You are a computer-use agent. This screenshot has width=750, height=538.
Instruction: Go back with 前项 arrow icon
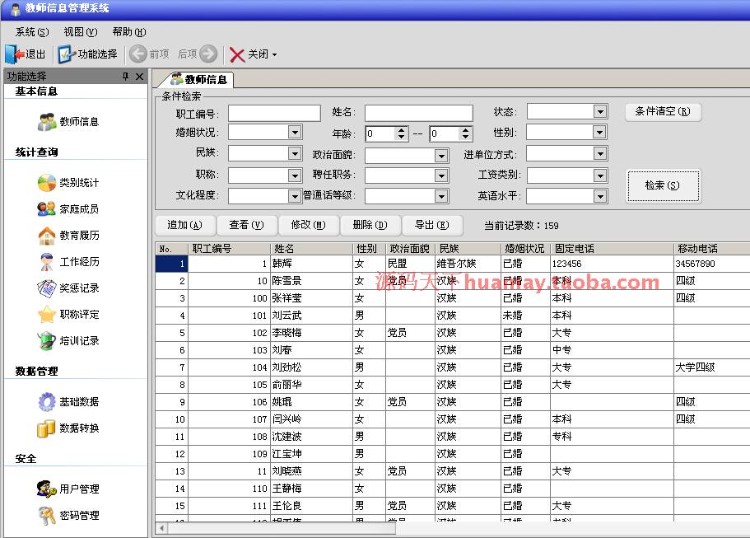coord(138,54)
